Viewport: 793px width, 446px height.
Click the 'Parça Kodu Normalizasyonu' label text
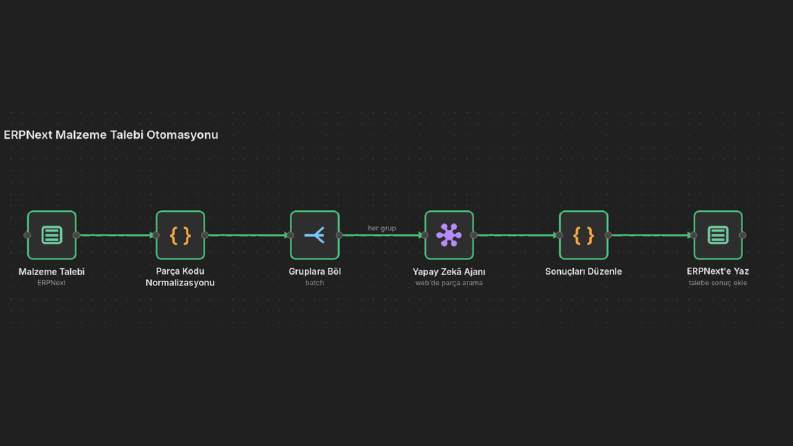(x=180, y=277)
